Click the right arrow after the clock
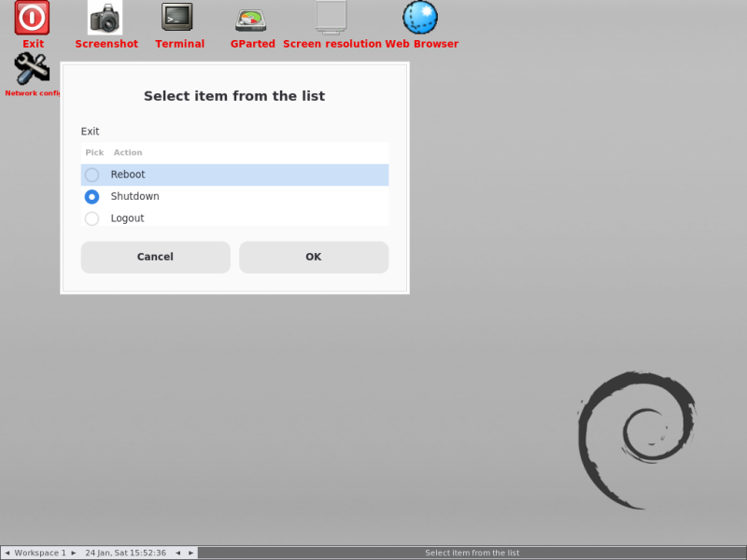This screenshot has height=560, width=747. pyautogui.click(x=191, y=553)
